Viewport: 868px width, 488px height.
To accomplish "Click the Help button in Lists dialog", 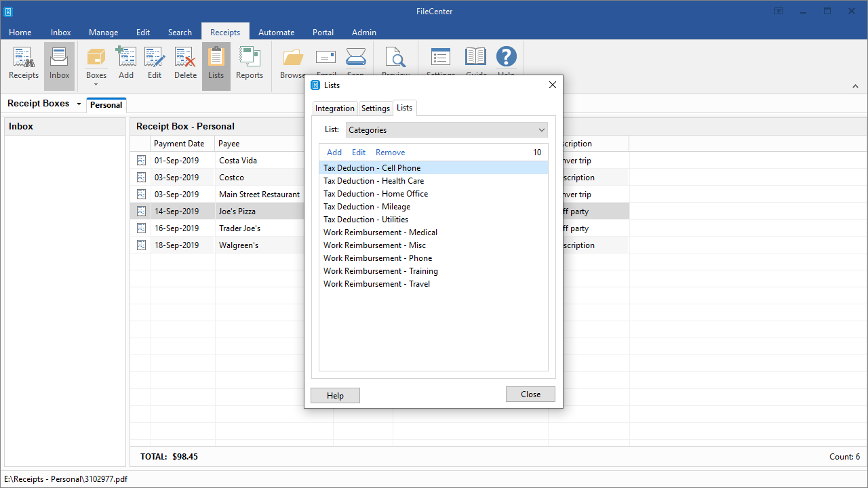I will (335, 396).
